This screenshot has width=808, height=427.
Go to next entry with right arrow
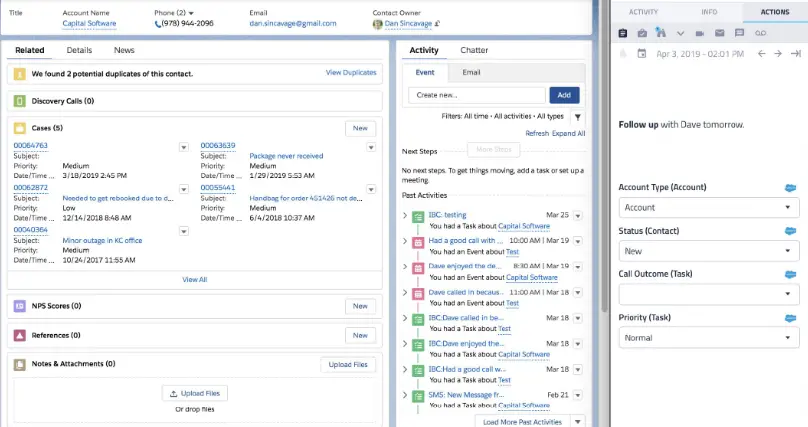click(x=776, y=54)
